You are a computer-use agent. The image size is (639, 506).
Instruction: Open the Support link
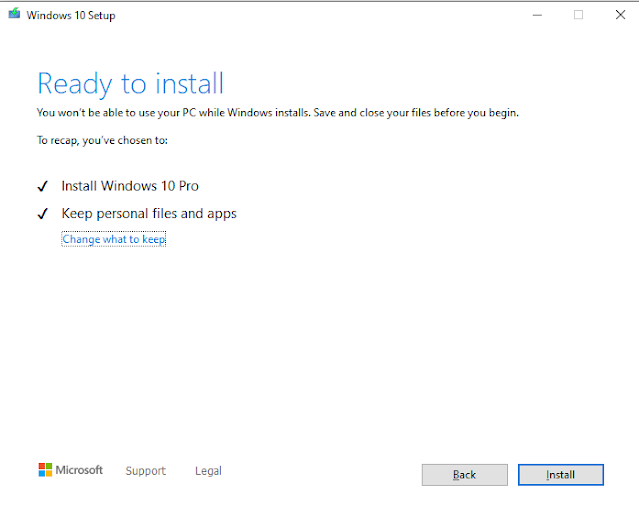tap(145, 471)
